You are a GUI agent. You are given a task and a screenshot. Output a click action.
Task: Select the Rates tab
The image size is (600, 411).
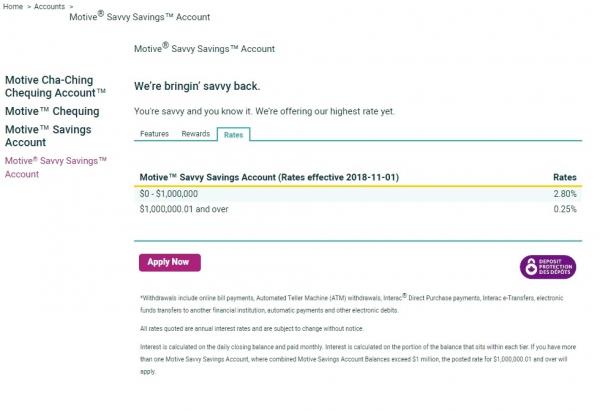pos(233,133)
